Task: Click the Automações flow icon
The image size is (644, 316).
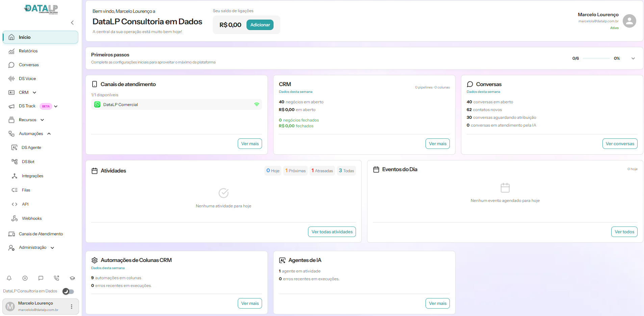Action: [11, 134]
